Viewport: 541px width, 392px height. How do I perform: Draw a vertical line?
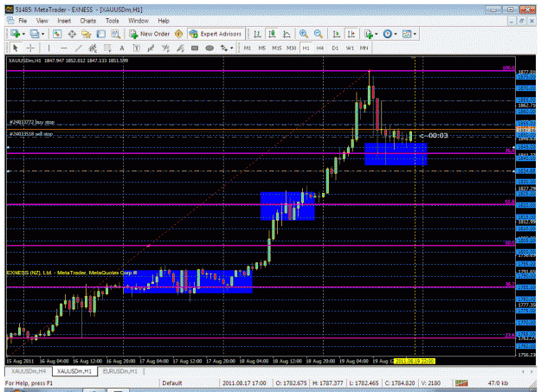[48, 48]
